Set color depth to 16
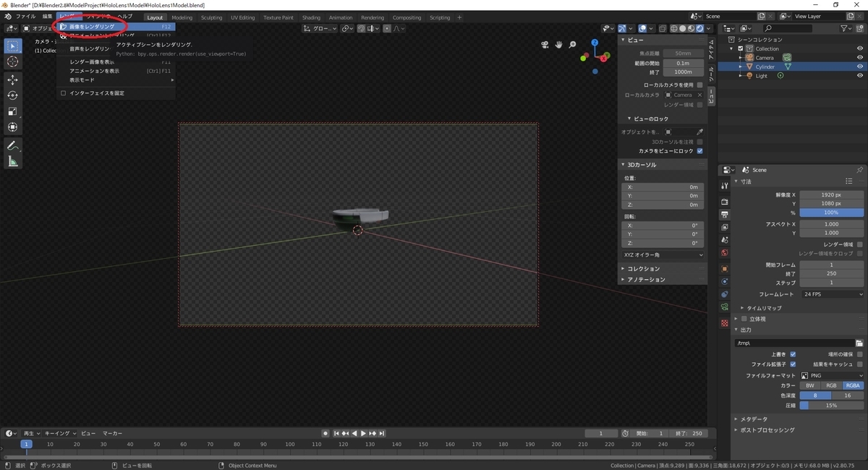 [848, 396]
